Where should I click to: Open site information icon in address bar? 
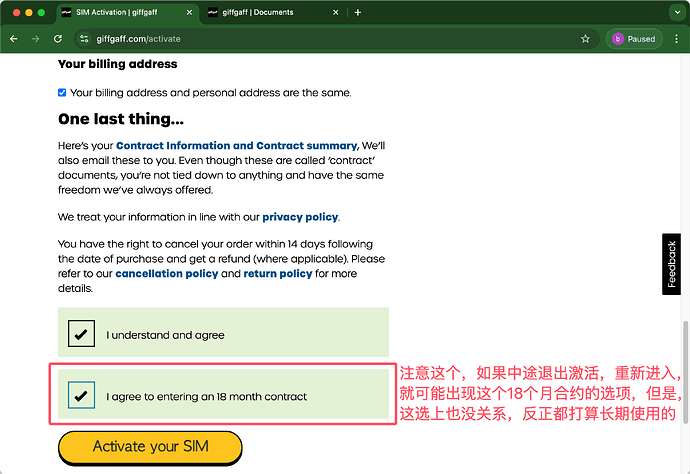click(84, 39)
